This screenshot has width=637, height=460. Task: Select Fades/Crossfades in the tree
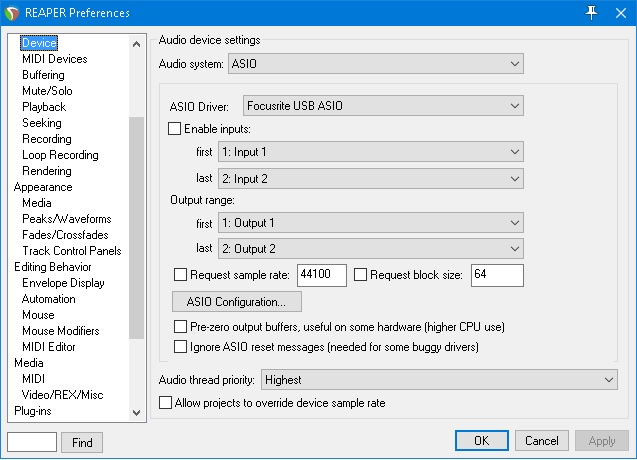click(x=65, y=234)
